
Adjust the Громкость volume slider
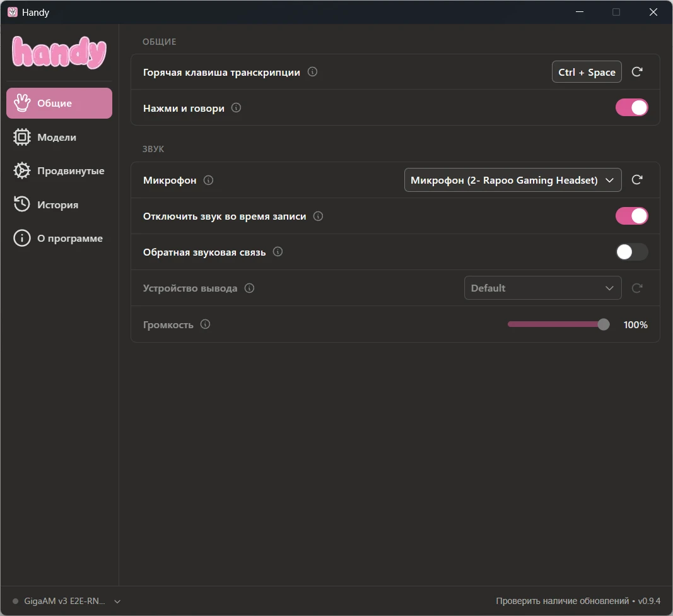pos(558,324)
